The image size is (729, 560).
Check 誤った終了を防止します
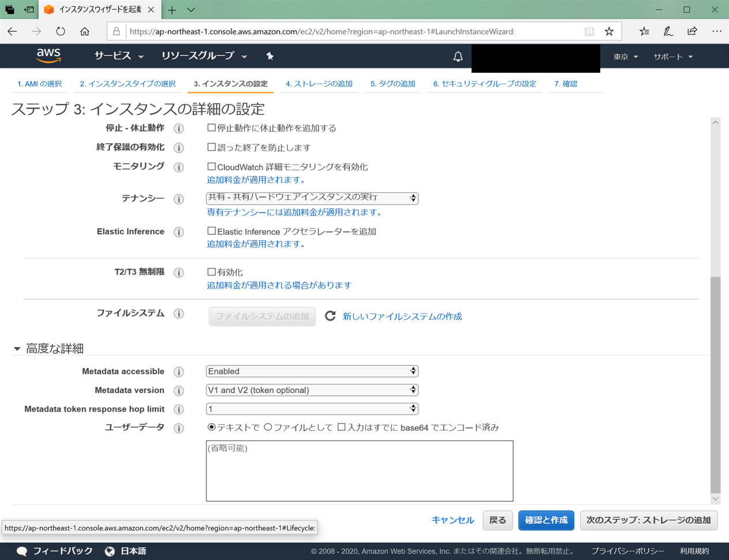pyautogui.click(x=211, y=147)
